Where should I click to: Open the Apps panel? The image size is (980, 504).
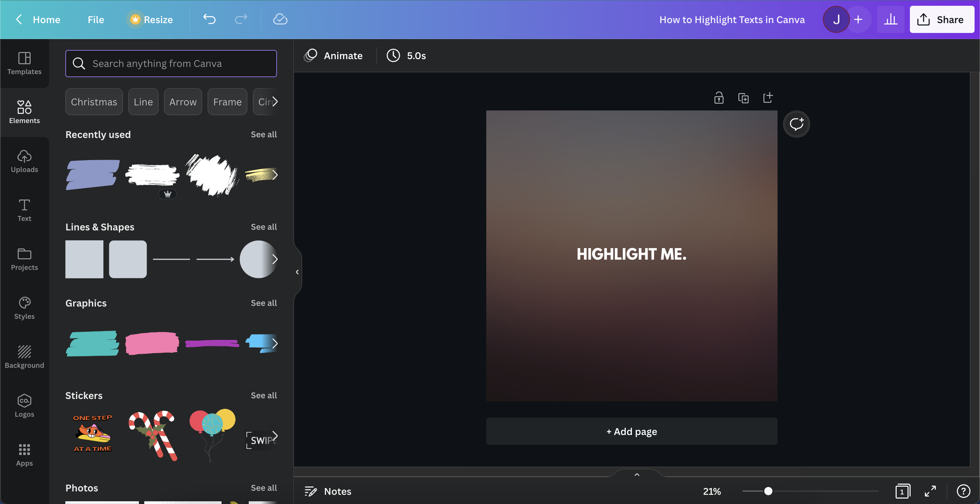[x=24, y=454]
